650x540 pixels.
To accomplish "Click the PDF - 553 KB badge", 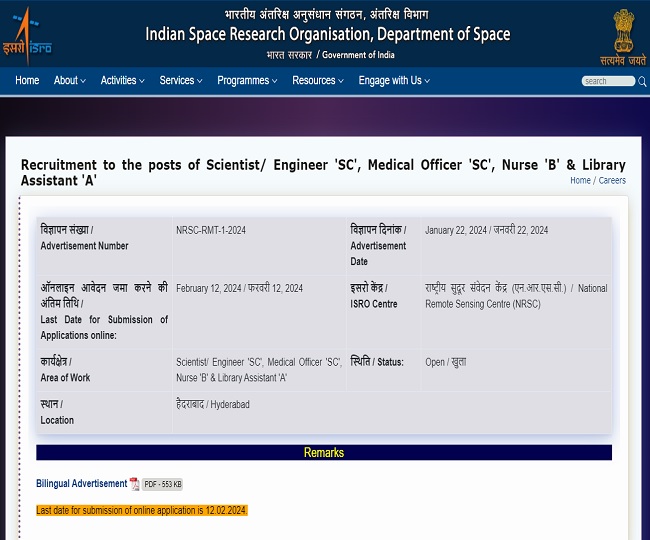I will [162, 484].
